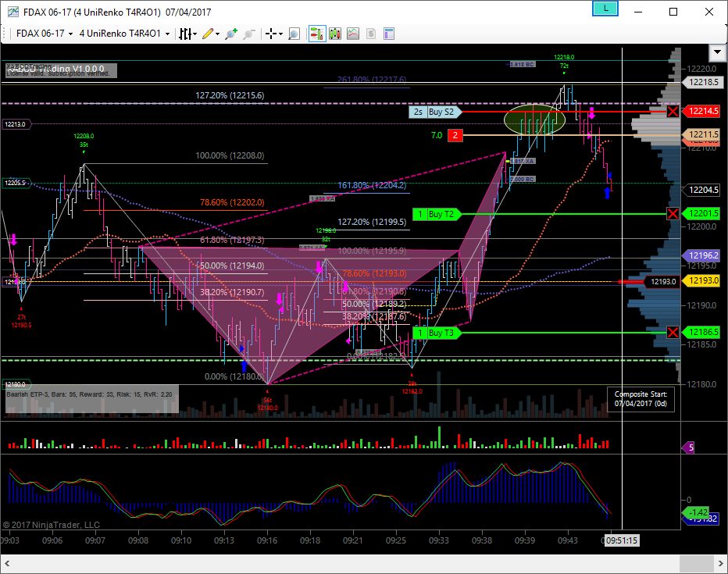Screen dimensions: 728x574
Task: Click the horizontal scrollbar right arrow
Action: pos(721,564)
